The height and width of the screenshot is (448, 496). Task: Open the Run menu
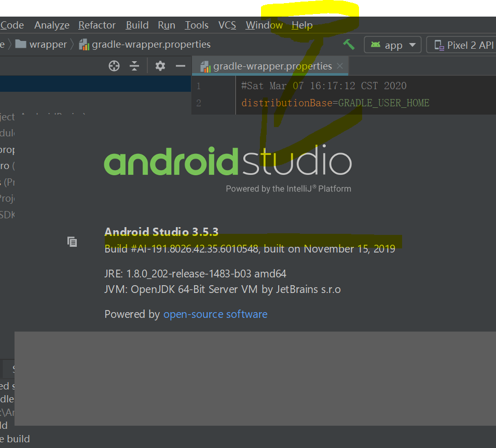coord(167,25)
